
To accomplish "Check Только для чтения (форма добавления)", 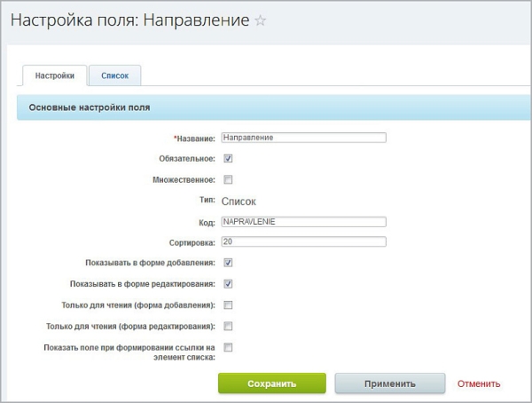I will click(x=228, y=304).
